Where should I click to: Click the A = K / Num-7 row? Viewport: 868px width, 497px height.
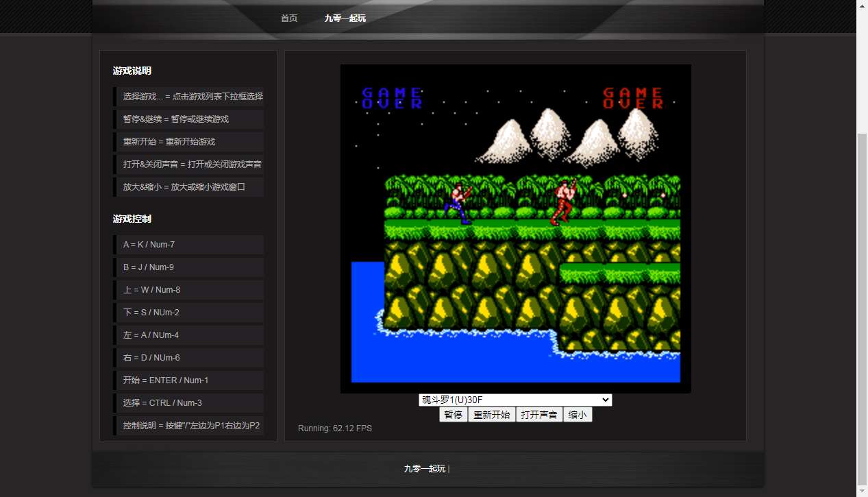click(x=188, y=245)
